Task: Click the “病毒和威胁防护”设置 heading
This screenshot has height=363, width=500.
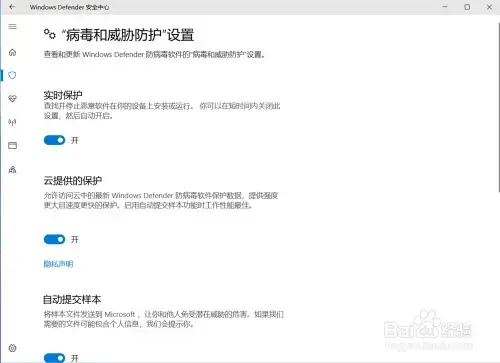Action: coord(128,35)
